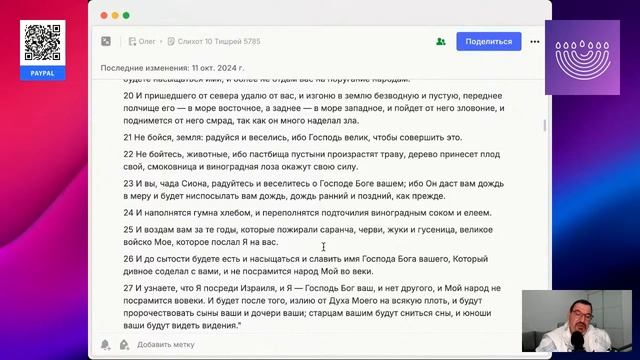Click verse 21 Не бойся, земля
Screen dimensions: 640x360
[x=293, y=138]
